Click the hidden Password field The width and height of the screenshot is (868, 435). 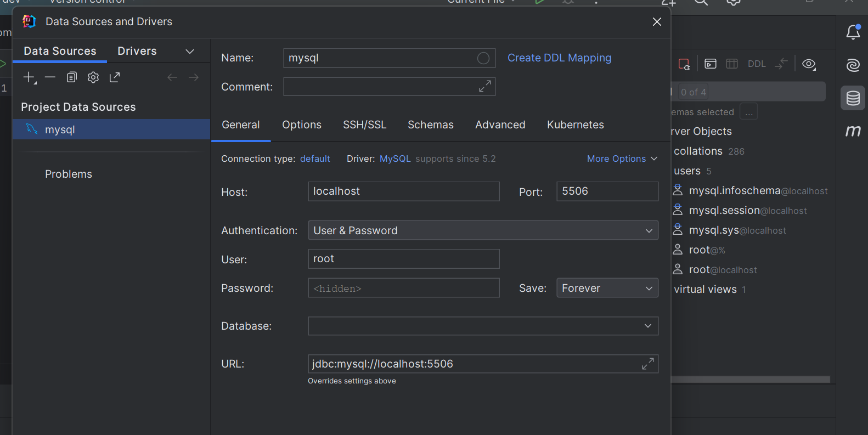(x=404, y=288)
